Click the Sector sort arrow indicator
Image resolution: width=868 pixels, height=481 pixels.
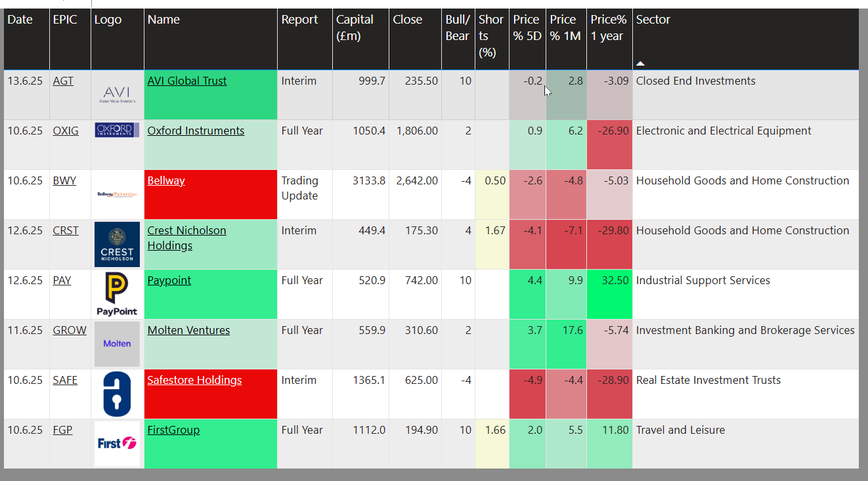click(640, 64)
